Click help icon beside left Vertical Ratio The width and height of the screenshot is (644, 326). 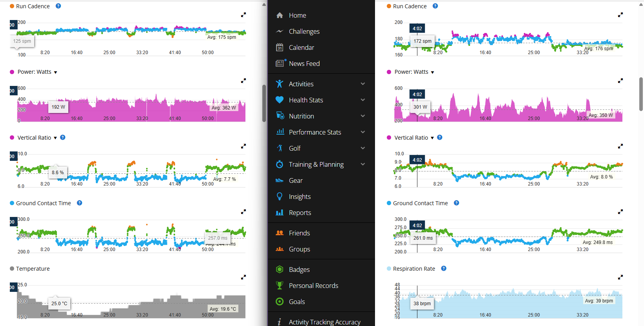point(63,138)
